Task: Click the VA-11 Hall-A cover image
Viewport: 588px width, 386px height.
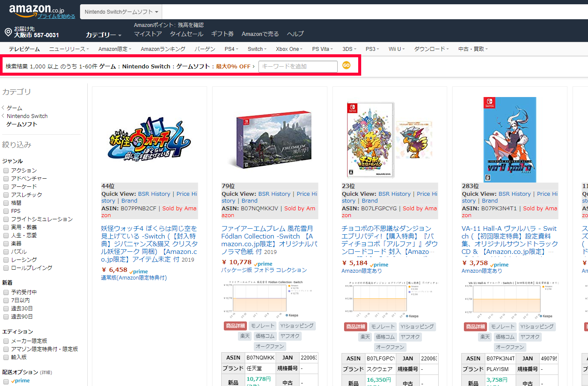Action: (509, 140)
